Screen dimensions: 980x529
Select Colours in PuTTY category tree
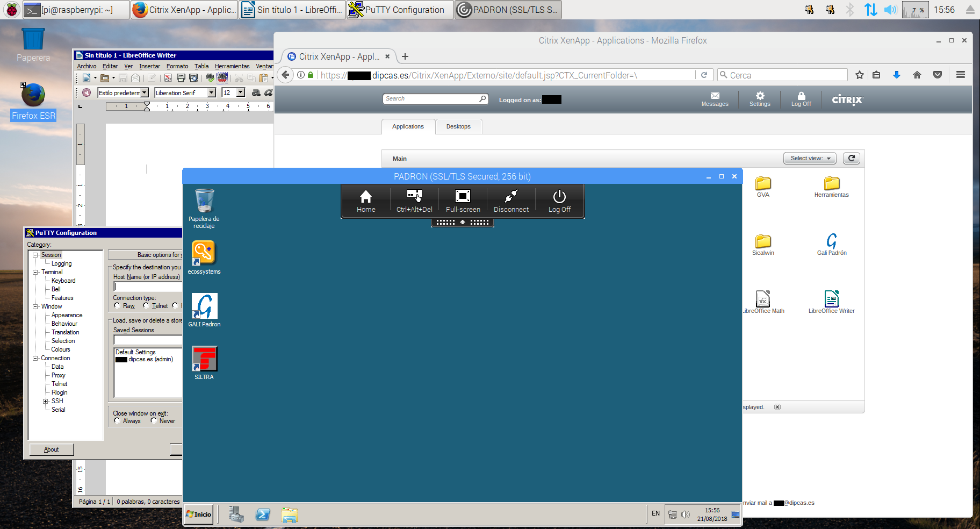pyautogui.click(x=61, y=349)
